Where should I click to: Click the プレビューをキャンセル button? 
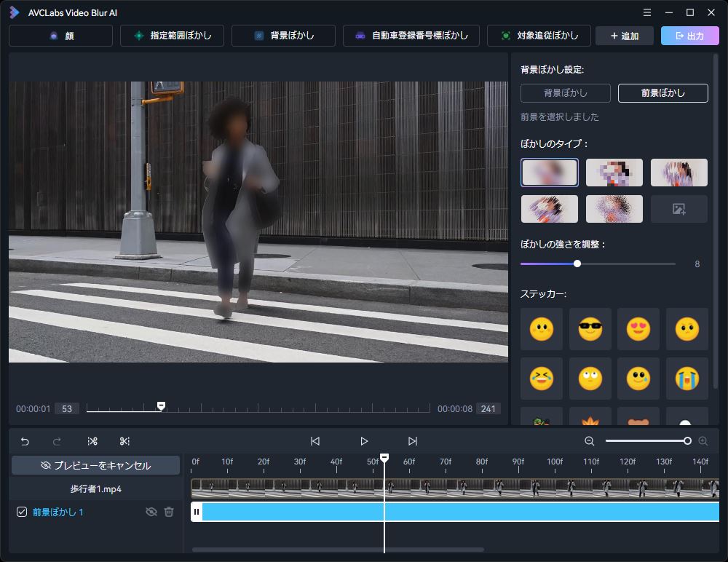95,465
